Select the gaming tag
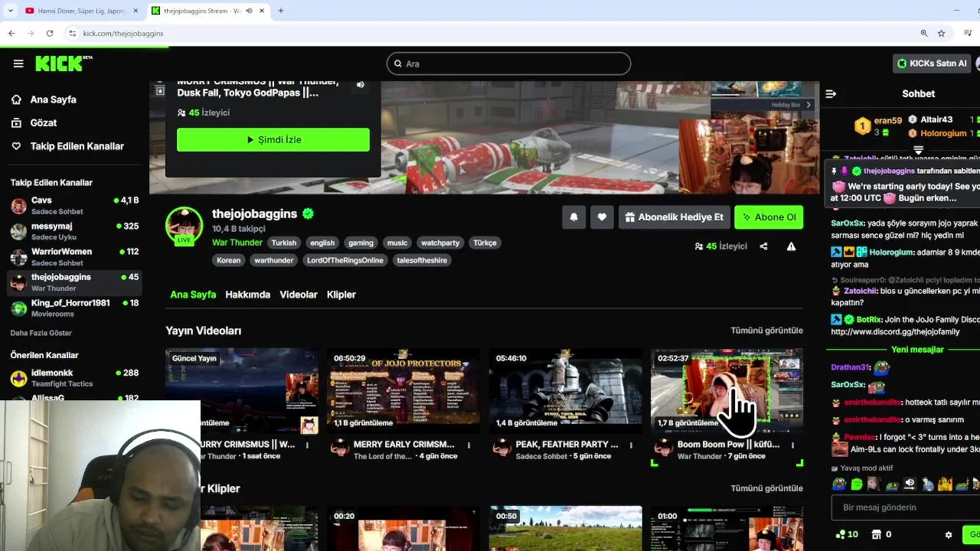The width and height of the screenshot is (980, 551). 361,243
